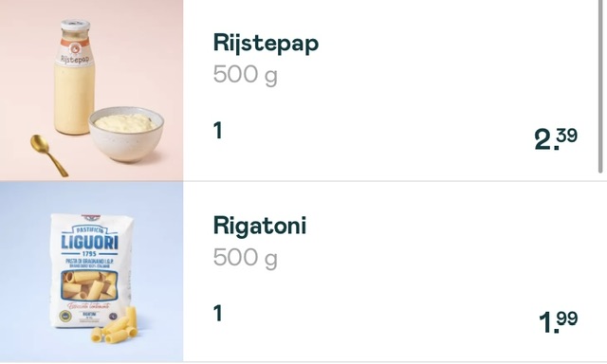The image size is (607, 364).
Task: Click the 500 g label under Rigatoni
Action: click(x=245, y=257)
